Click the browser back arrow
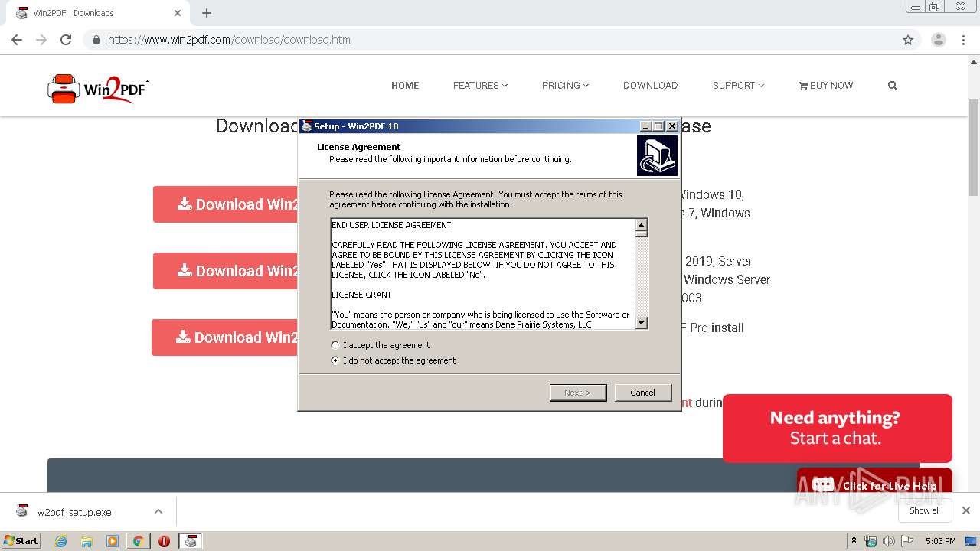Screen dimensions: 980x551 tap(17, 40)
